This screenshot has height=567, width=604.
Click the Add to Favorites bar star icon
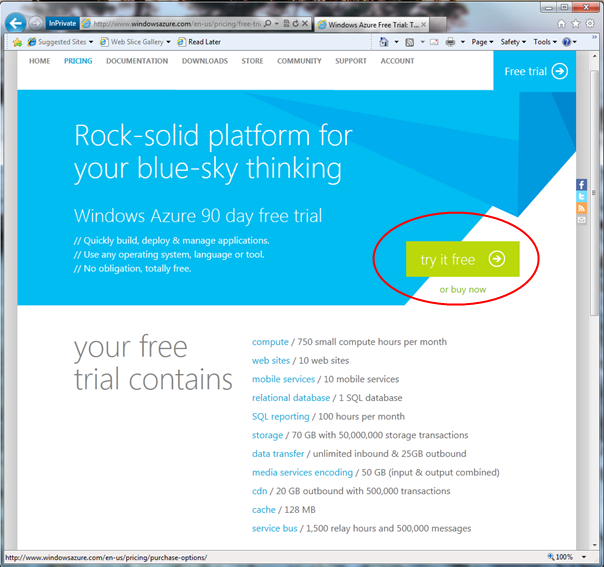17,42
